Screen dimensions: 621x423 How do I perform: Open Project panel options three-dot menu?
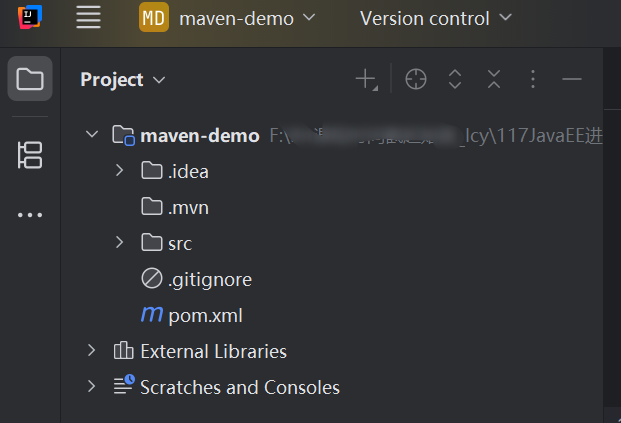(533, 79)
